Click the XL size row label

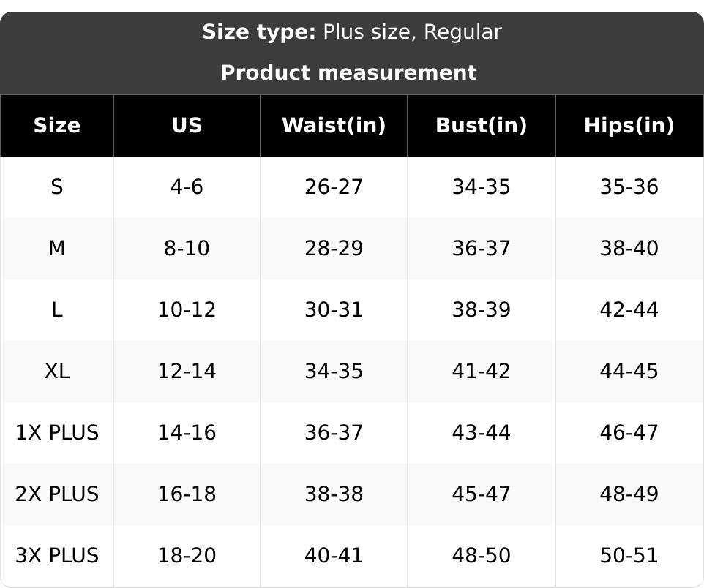tap(57, 372)
